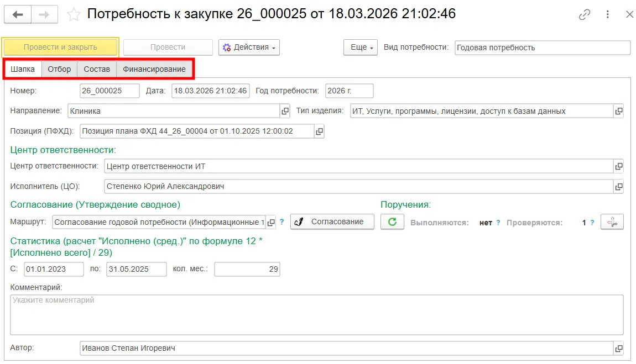Click the Статистика section heading
Screen dimensions: 636x364
pyautogui.click(x=136, y=246)
